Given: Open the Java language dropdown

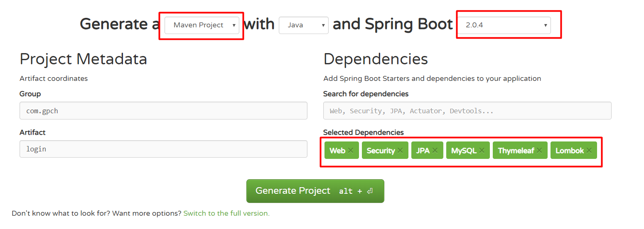Looking at the screenshot, I should 303,25.
